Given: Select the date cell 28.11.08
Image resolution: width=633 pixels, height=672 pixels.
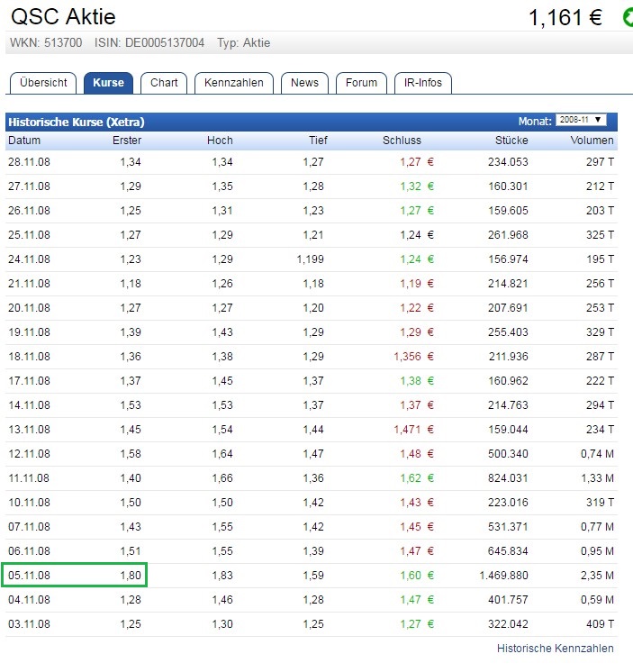Looking at the screenshot, I should [x=29, y=162].
